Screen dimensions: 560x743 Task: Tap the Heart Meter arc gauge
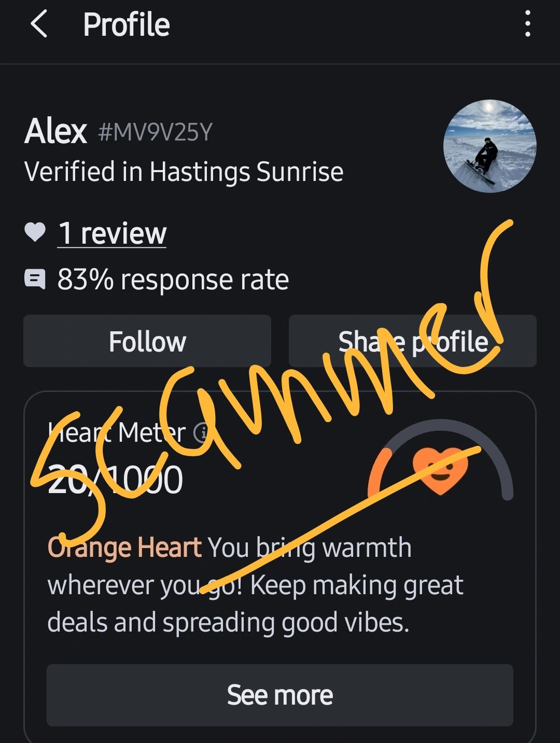(440, 459)
